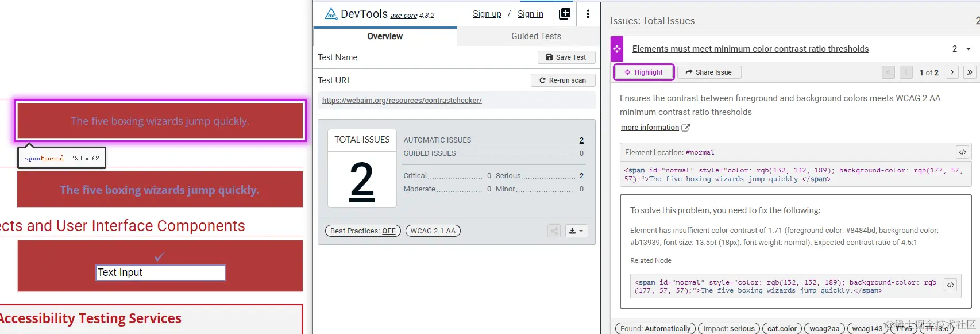Switch to the Guided Tests tab
The width and height of the screenshot is (980, 334).
point(536,36)
